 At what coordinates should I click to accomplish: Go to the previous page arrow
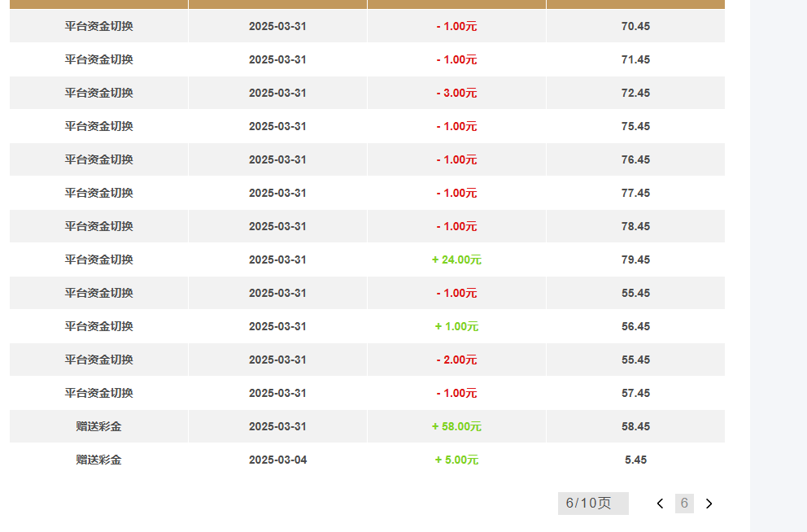click(x=660, y=504)
